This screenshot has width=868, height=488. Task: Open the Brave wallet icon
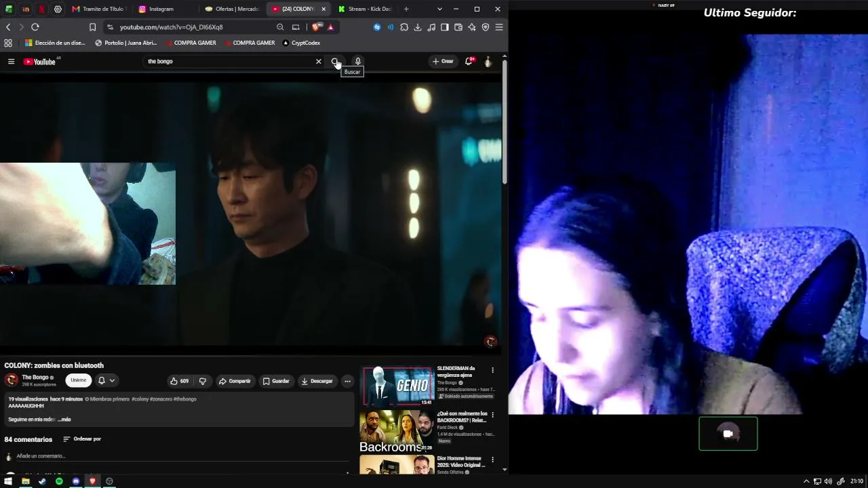pyautogui.click(x=458, y=27)
